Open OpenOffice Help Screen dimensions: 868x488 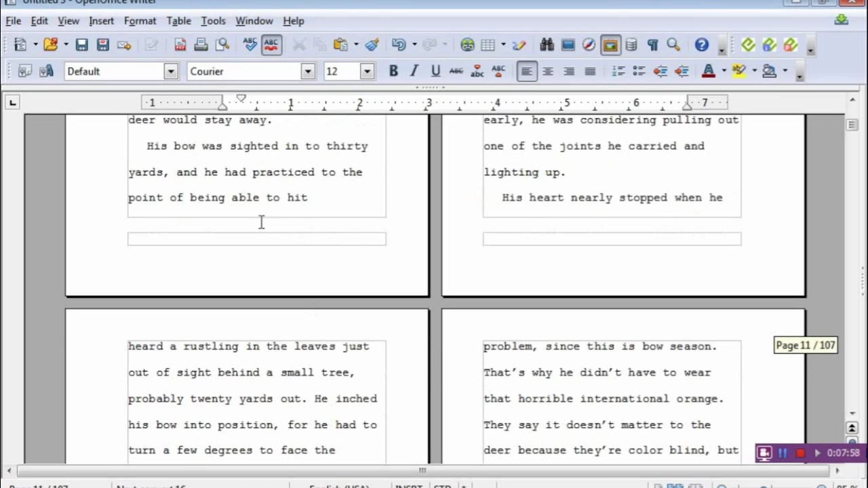click(x=701, y=45)
